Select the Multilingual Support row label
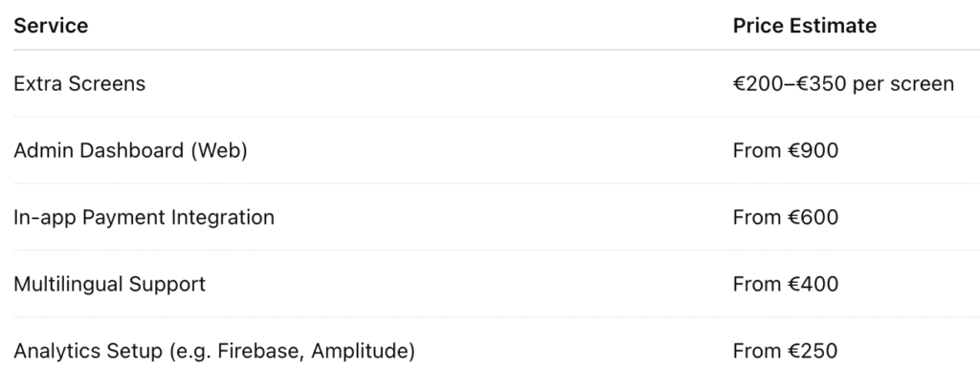The width and height of the screenshot is (980, 392). pos(109,284)
